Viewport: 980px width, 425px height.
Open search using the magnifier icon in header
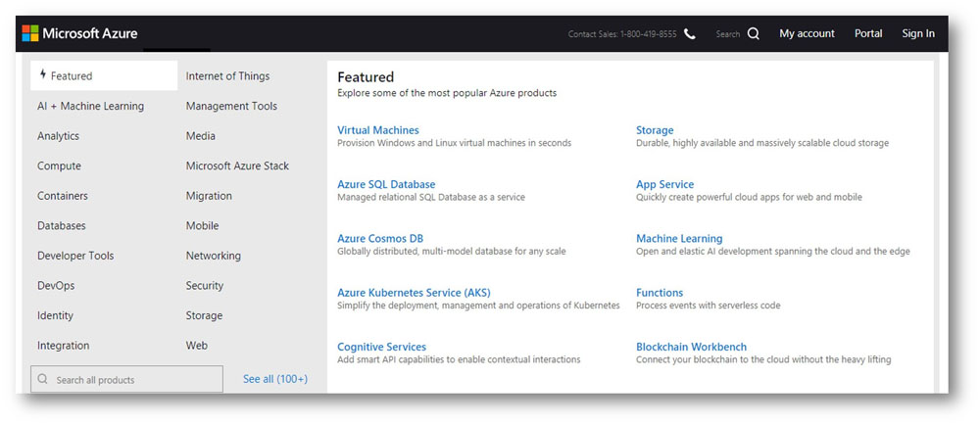click(753, 33)
